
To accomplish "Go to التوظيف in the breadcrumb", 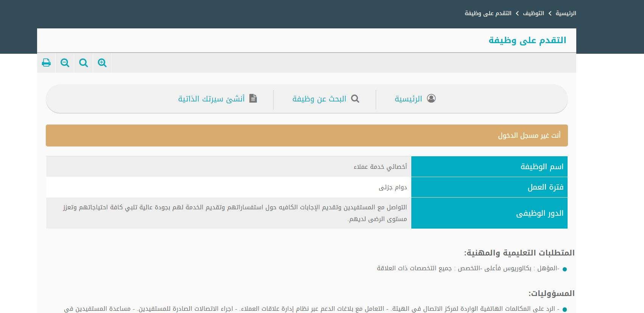I will (534, 13).
